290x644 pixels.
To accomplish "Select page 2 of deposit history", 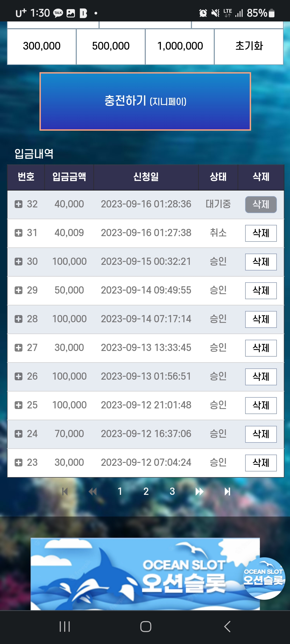I will click(146, 492).
